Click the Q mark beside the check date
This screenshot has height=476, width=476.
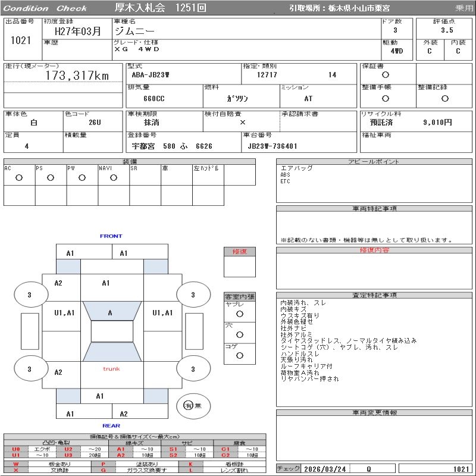pos(368,469)
